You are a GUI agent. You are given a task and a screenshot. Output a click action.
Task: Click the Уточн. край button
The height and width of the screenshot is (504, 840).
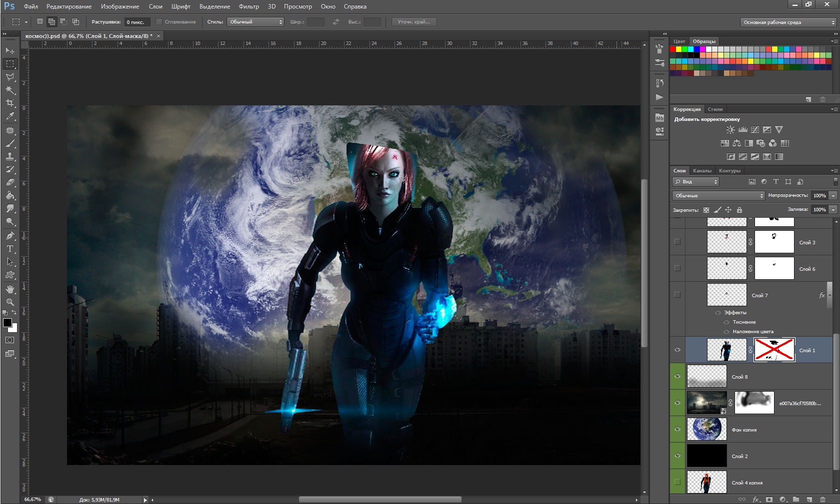pyautogui.click(x=413, y=22)
